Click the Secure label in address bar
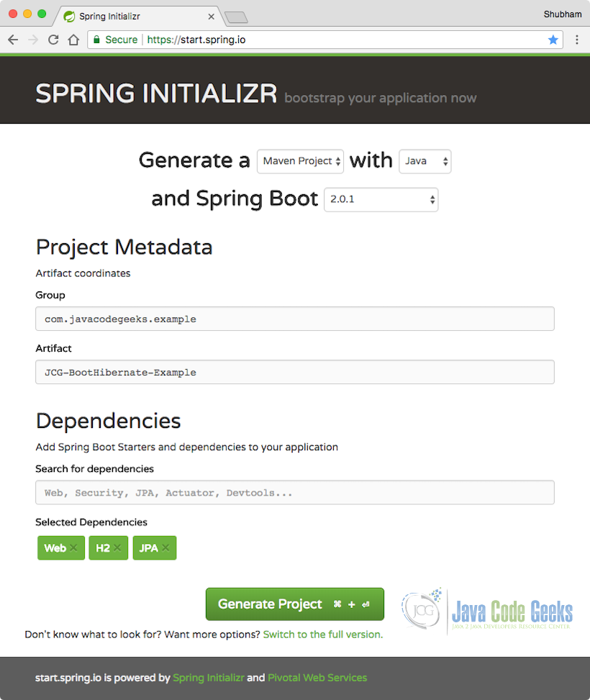590x700 pixels. [x=121, y=40]
